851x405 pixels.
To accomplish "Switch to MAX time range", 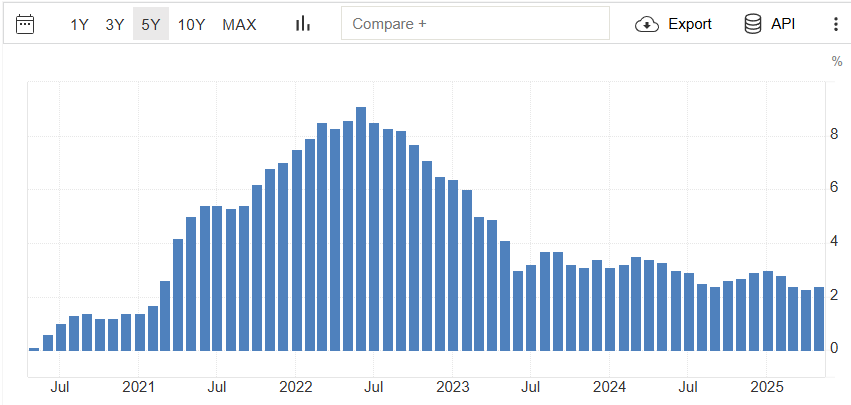I will click(239, 24).
